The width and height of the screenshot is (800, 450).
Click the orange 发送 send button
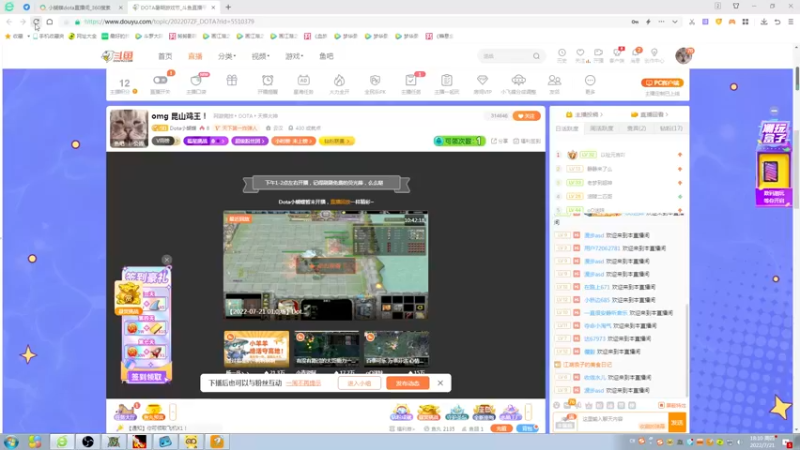pos(677,422)
